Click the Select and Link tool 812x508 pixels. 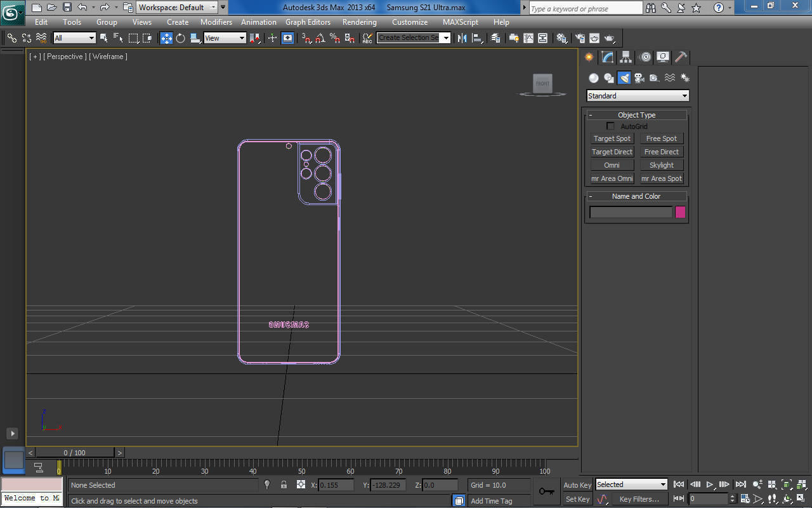11,38
